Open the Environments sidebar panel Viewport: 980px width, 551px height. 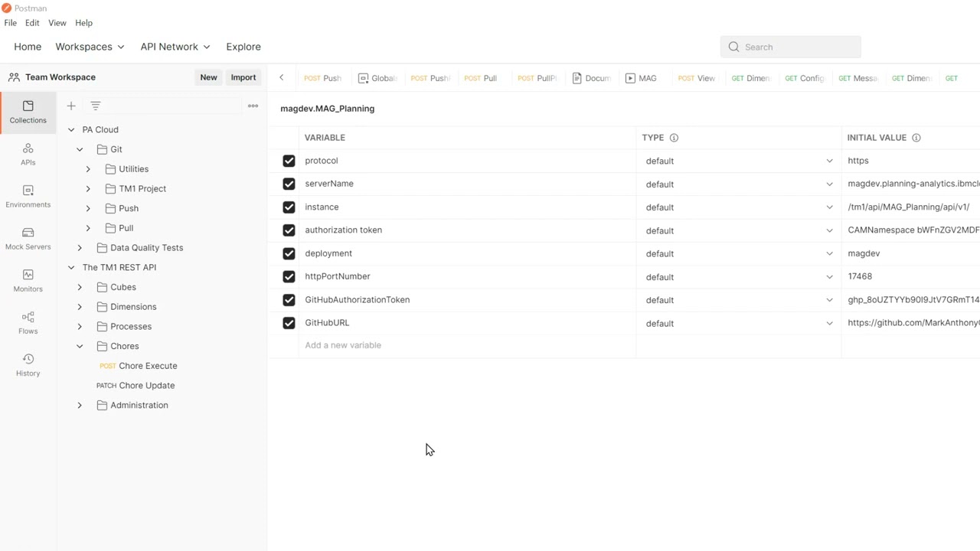pyautogui.click(x=28, y=196)
